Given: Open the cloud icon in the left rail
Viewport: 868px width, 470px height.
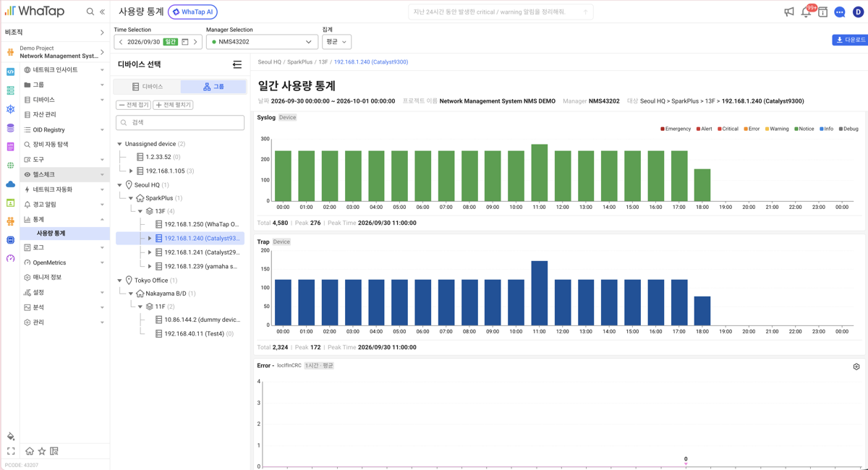Looking at the screenshot, I should [x=10, y=184].
